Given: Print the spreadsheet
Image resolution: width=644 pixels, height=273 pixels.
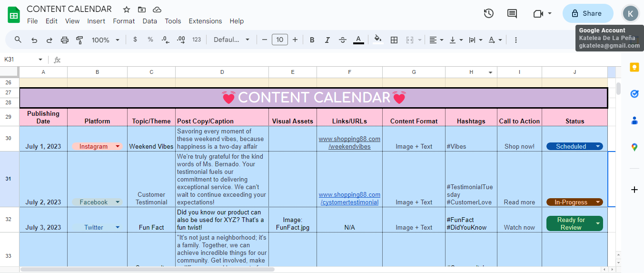Looking at the screenshot, I should [x=65, y=40].
